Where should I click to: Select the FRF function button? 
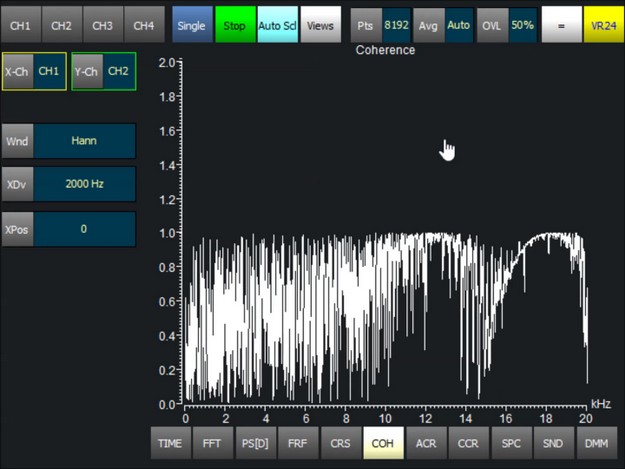pos(297,442)
